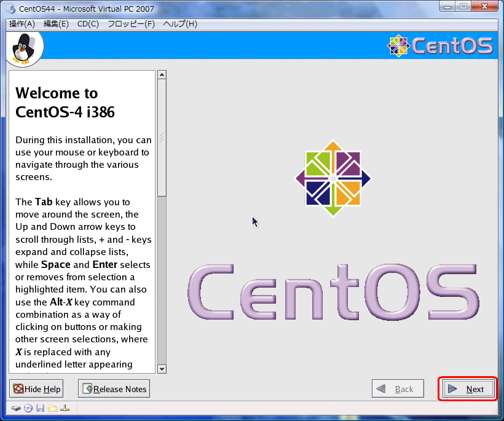Open the フロッピー(F) menu
Viewport: 504px width, 421px height.
point(131,24)
